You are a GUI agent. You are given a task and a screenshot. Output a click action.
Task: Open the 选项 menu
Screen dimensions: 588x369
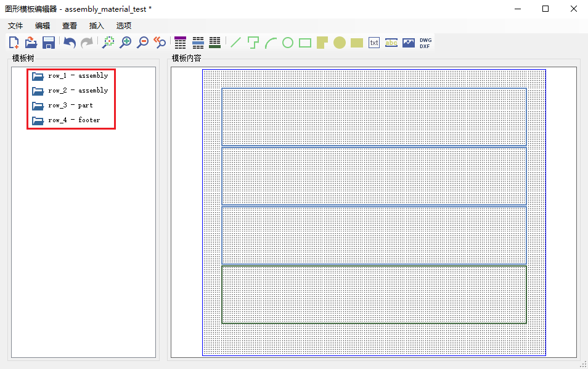coord(123,25)
